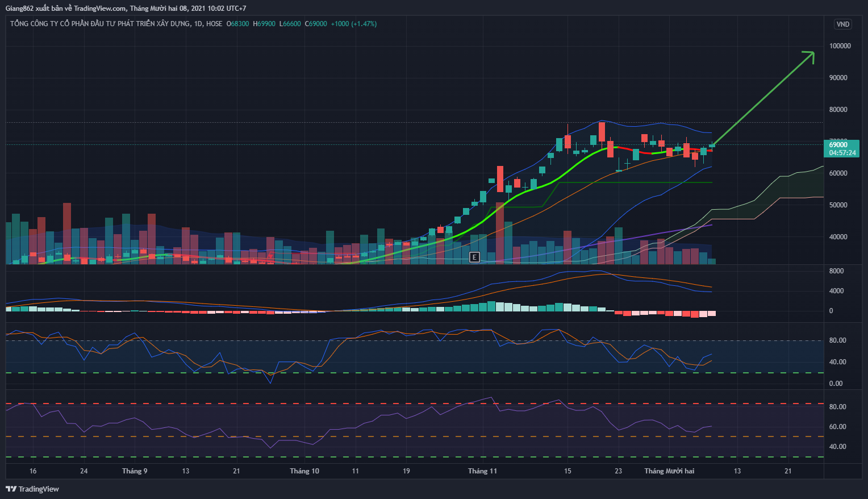This screenshot has height=499, width=868.
Task: Select the symbol title TỔNG CÔNG TY CỔ PHẦN ĐẦU TƯ PHÁT TRIỂN XÂY DỰNG
Action: (100, 24)
